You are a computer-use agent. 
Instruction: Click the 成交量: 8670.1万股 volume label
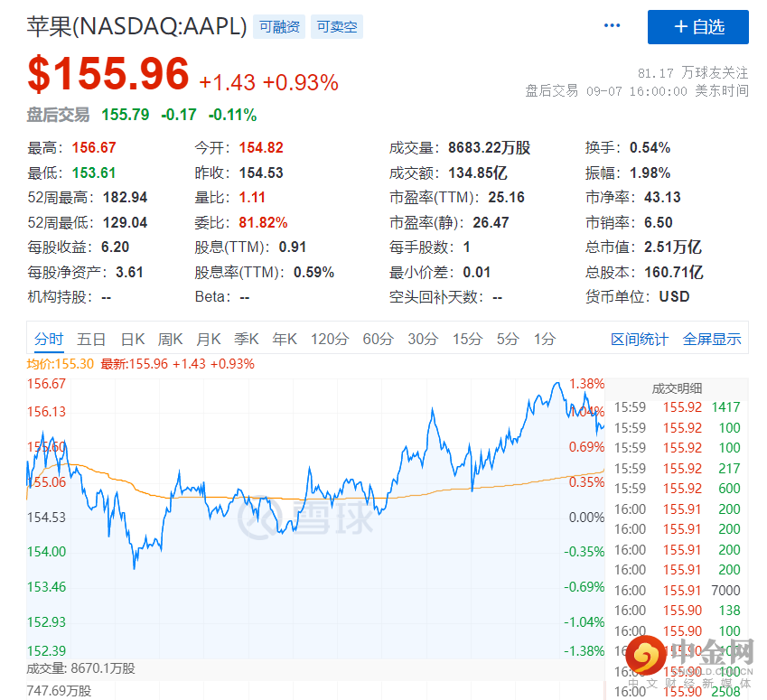(x=80, y=668)
